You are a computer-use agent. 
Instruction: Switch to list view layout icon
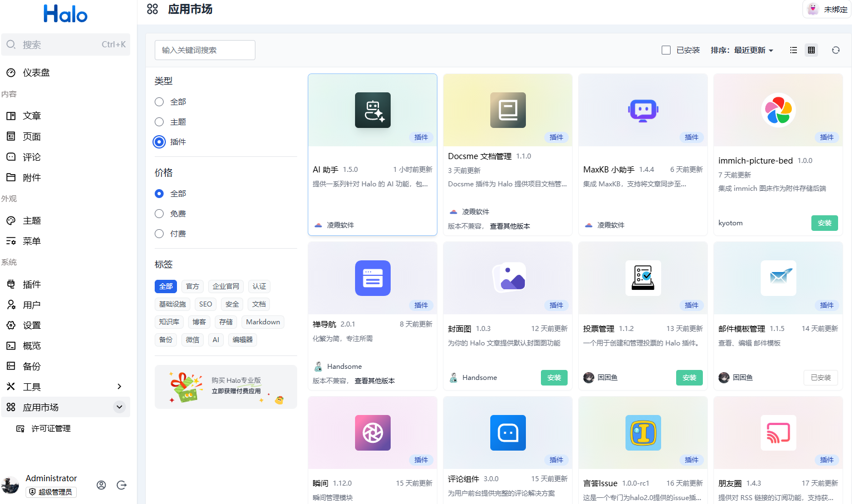[794, 50]
